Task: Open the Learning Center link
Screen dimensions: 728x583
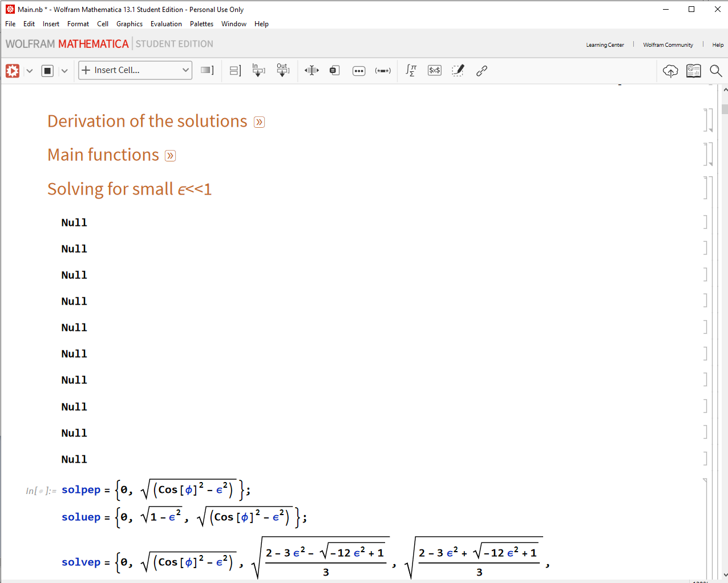Action: 605,44
